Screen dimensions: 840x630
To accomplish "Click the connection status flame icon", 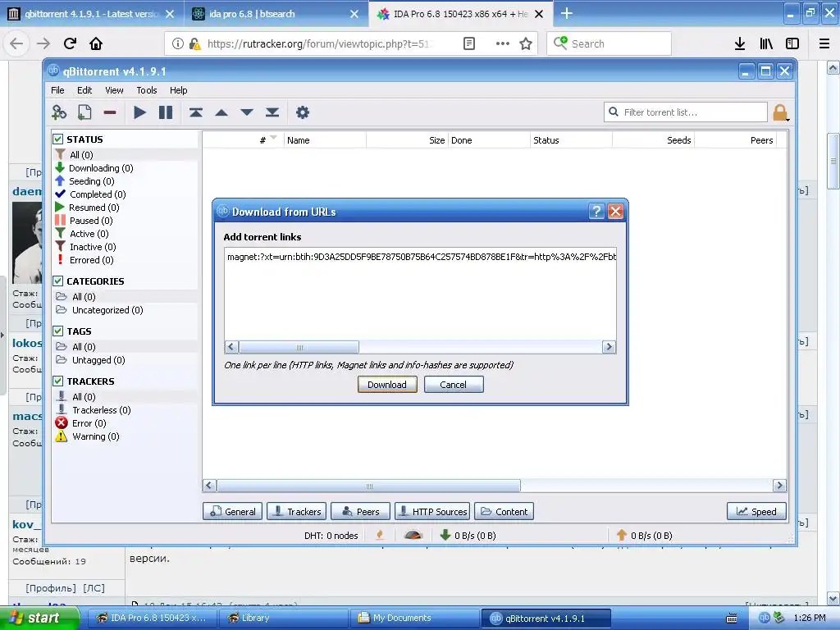I will [380, 535].
